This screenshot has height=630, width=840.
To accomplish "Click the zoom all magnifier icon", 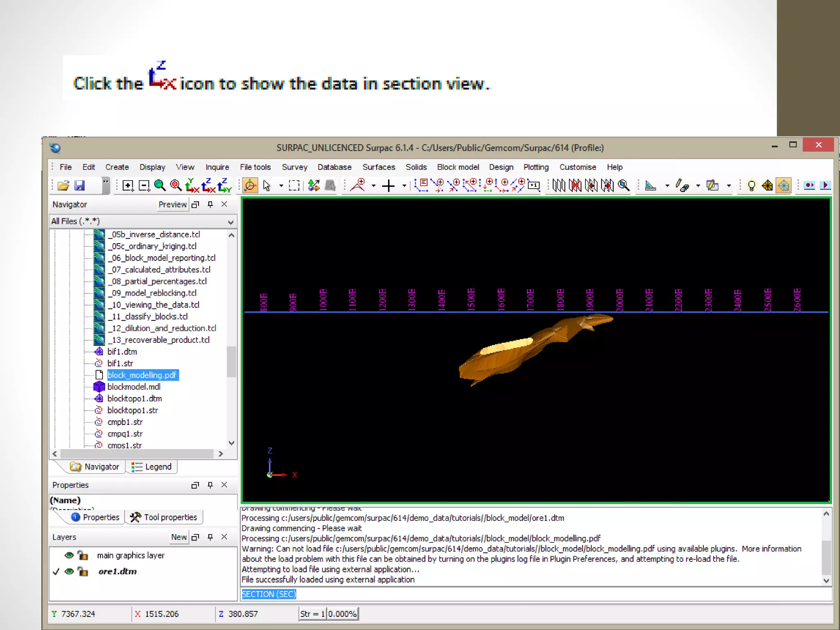I will coord(160,185).
